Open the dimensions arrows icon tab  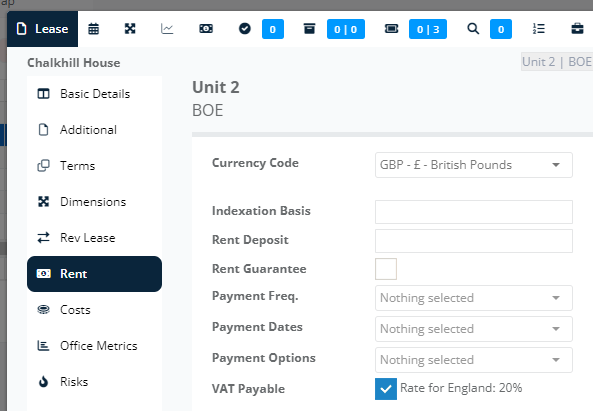[x=130, y=29]
